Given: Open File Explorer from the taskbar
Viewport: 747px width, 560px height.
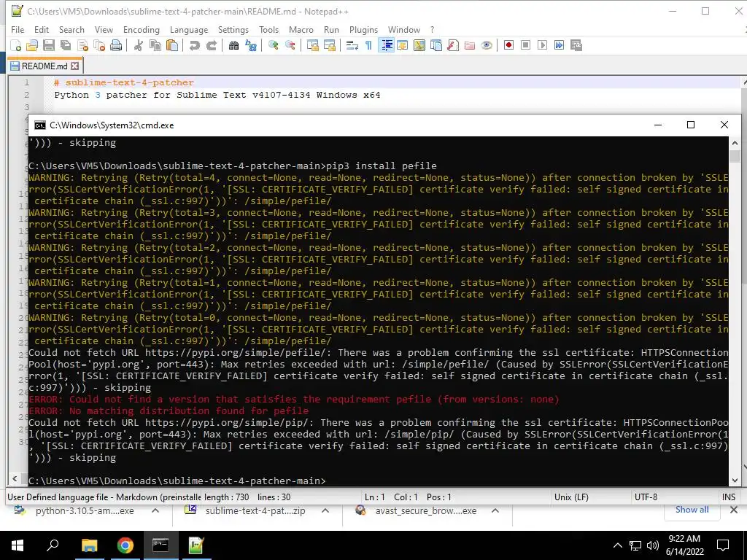Looking at the screenshot, I should tap(89, 545).
